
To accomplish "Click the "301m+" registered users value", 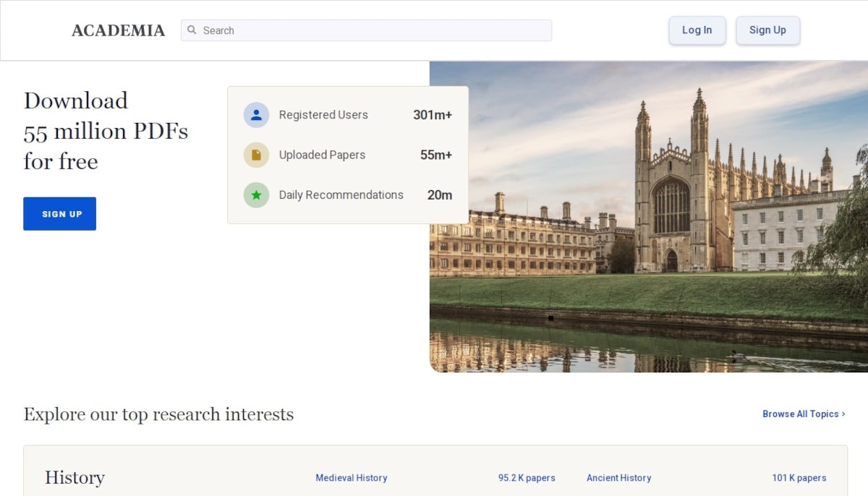I will 433,115.
